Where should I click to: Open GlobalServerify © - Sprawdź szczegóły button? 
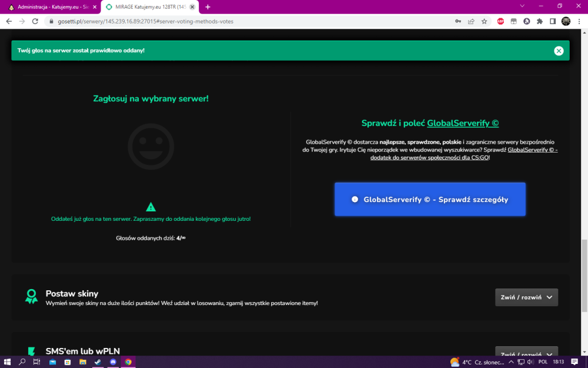tap(430, 200)
